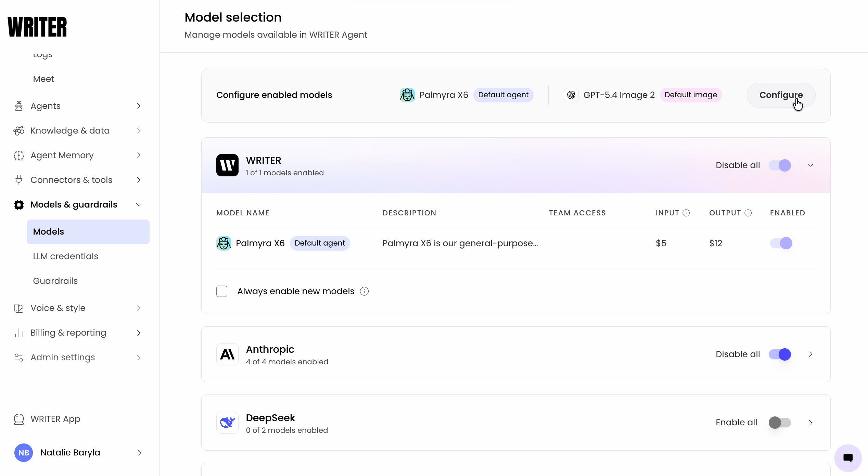Click the Connectors & tools plug icon
The width and height of the screenshot is (868, 476).
click(19, 180)
